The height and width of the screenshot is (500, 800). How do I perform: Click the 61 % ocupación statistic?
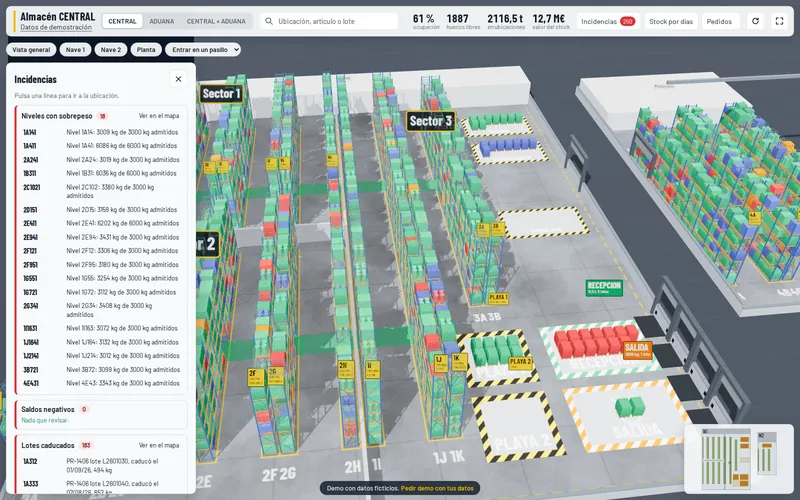(x=426, y=21)
